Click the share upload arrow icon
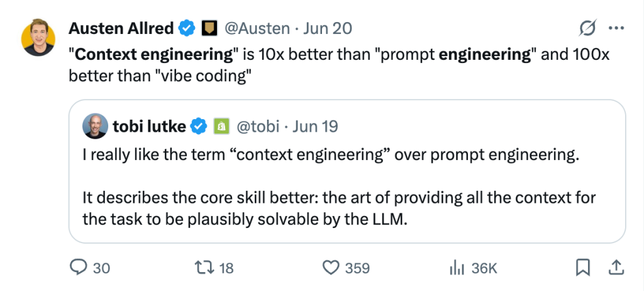This screenshot has width=644, height=291. 614,268
